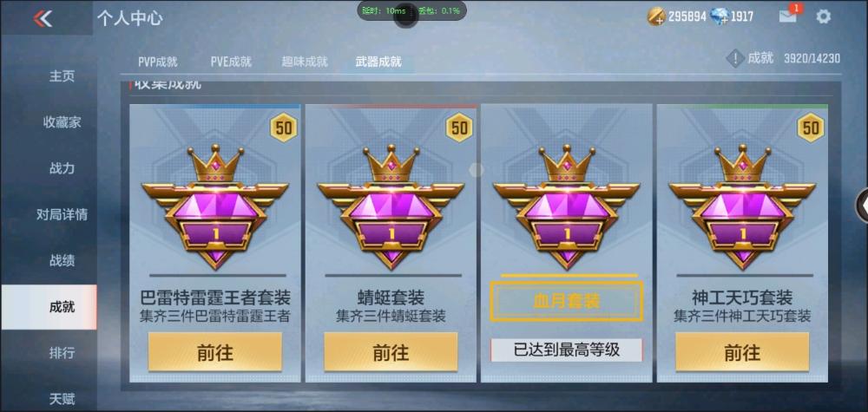Select 对局详情 in the left sidebar

pyautogui.click(x=62, y=214)
